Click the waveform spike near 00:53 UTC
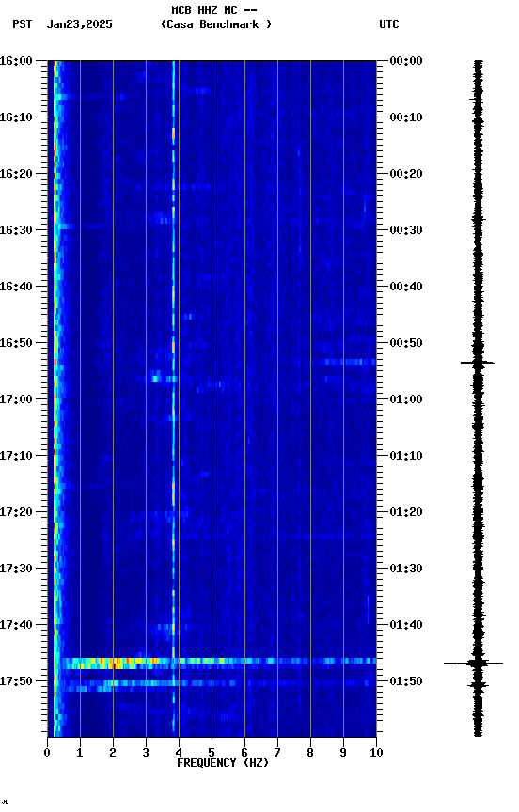This screenshot has height=812, width=519. pyautogui.click(x=478, y=363)
